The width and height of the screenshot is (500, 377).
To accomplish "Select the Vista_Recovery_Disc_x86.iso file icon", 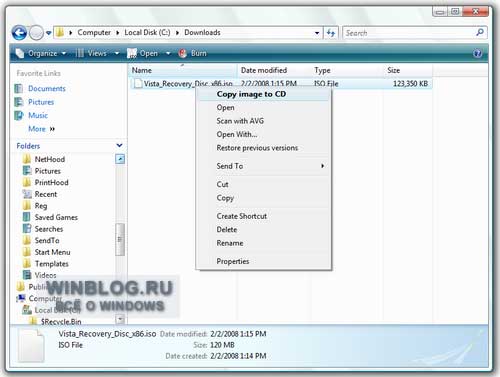I will [x=138, y=83].
